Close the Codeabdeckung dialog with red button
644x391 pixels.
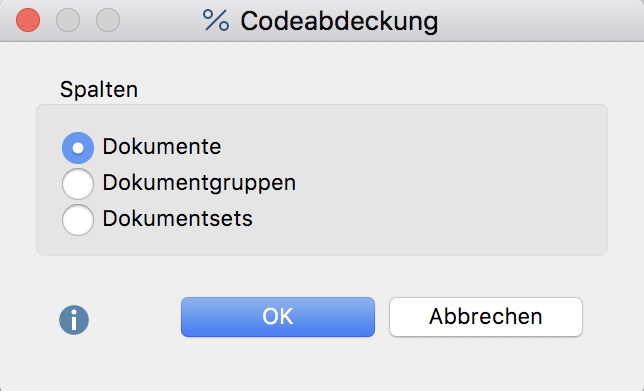coord(28,20)
